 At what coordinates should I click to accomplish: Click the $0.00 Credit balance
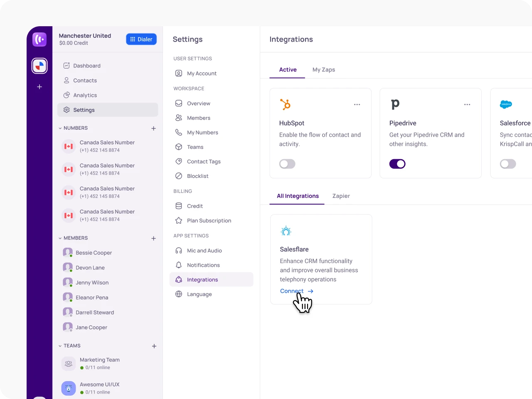[74, 43]
